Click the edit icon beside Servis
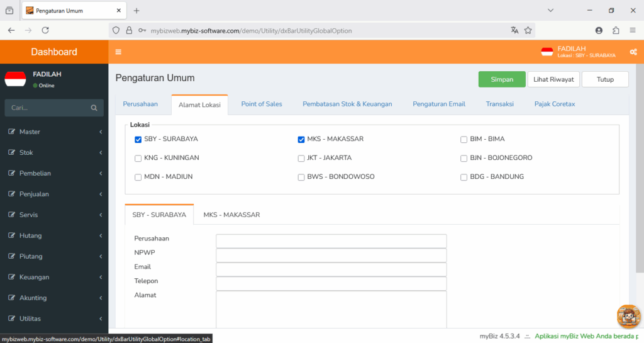Viewport: 644px width, 343px height. pos(11,215)
